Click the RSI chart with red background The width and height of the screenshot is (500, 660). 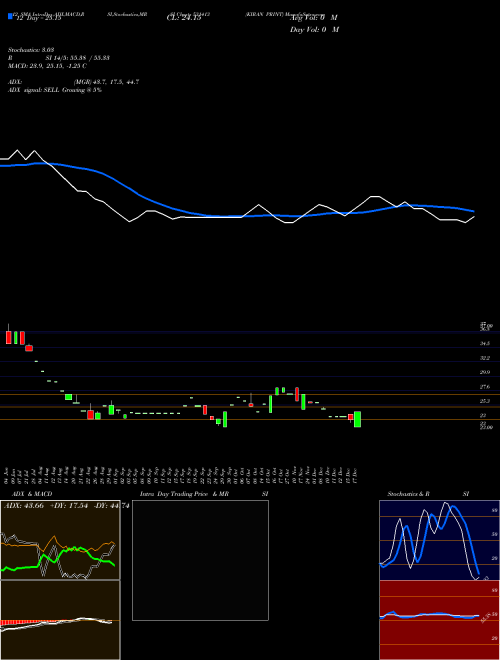[439, 620]
